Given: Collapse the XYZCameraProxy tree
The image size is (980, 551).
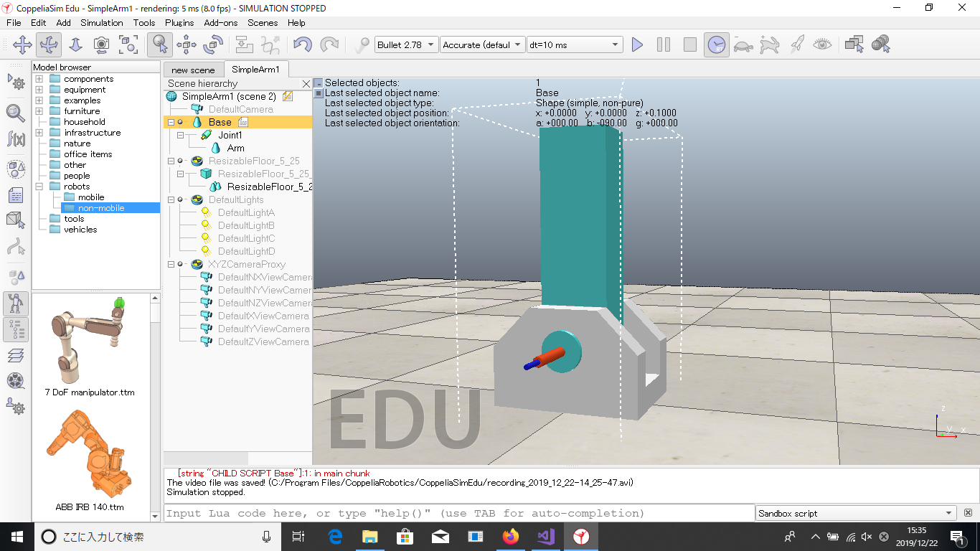Looking at the screenshot, I should click(171, 264).
